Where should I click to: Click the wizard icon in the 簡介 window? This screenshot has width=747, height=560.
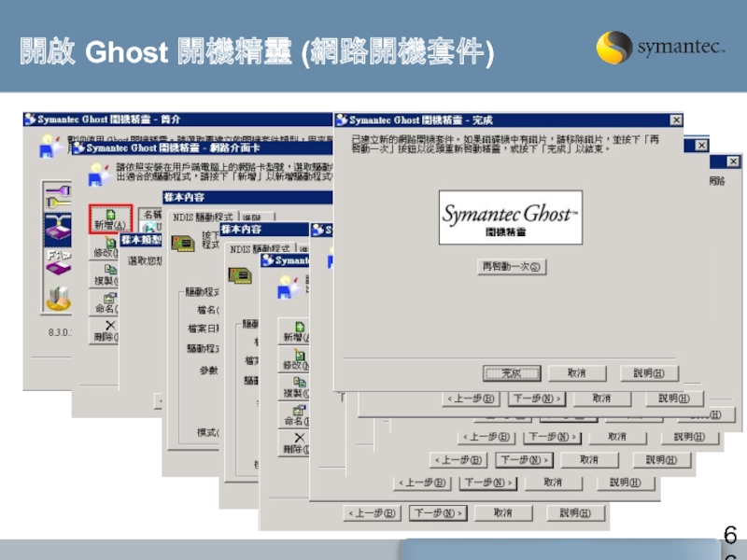pyautogui.click(x=50, y=145)
